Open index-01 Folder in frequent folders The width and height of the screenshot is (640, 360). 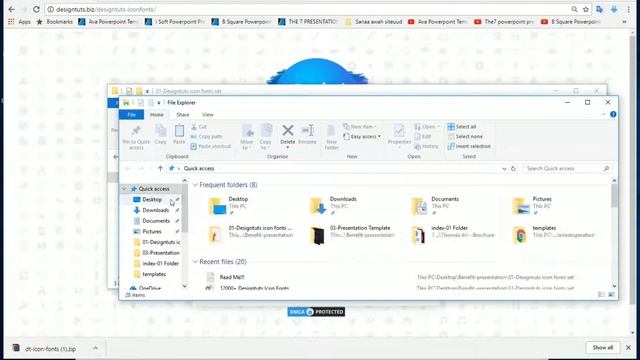453,235
